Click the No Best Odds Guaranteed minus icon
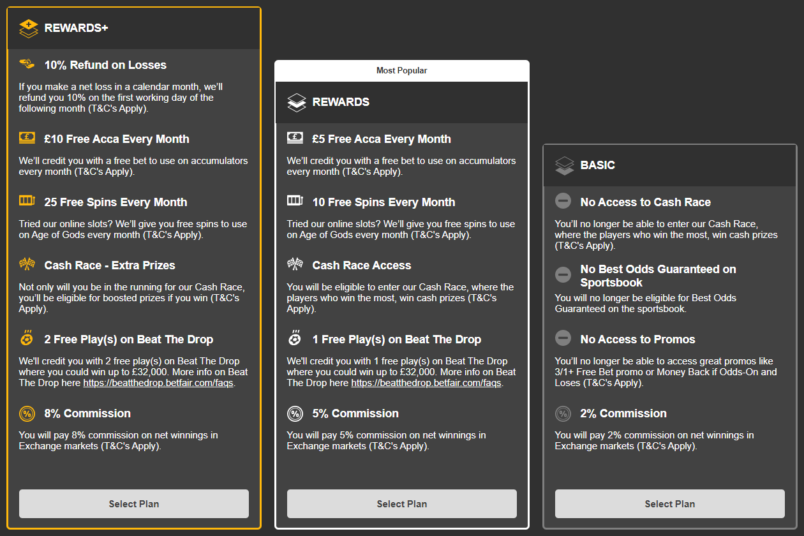Image resolution: width=804 pixels, height=536 pixels. click(563, 275)
